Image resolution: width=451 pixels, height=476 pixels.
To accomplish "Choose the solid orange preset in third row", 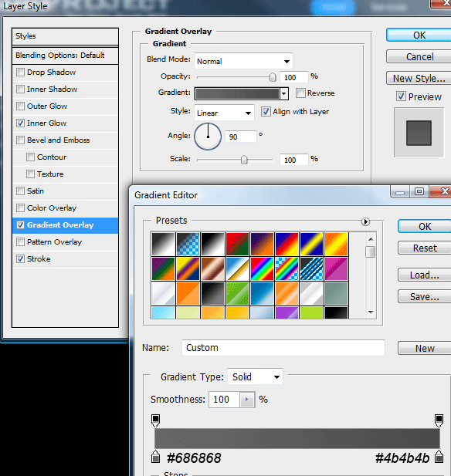I will click(x=188, y=293).
